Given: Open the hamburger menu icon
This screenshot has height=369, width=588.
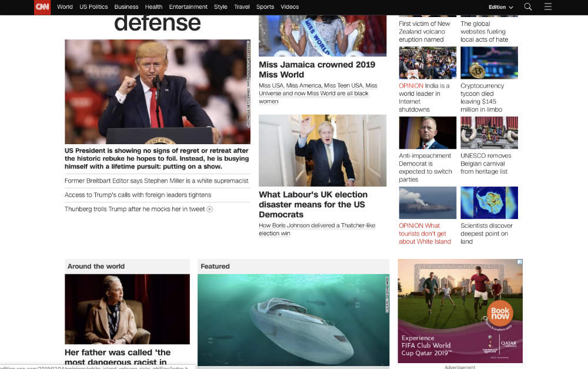Looking at the screenshot, I should 548,6.
